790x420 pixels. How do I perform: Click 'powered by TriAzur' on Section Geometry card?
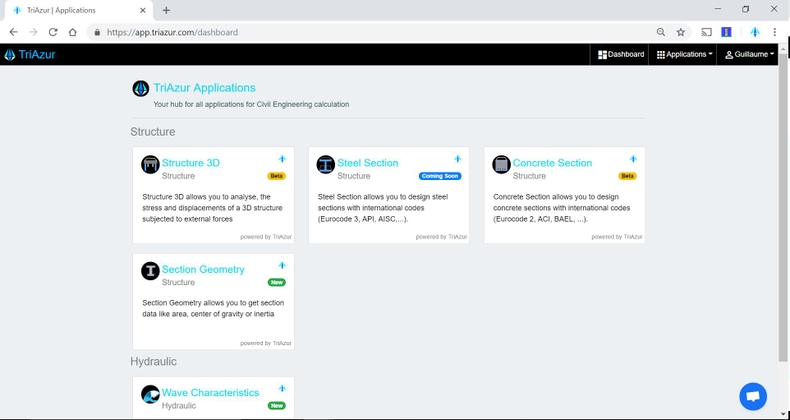[266, 343]
